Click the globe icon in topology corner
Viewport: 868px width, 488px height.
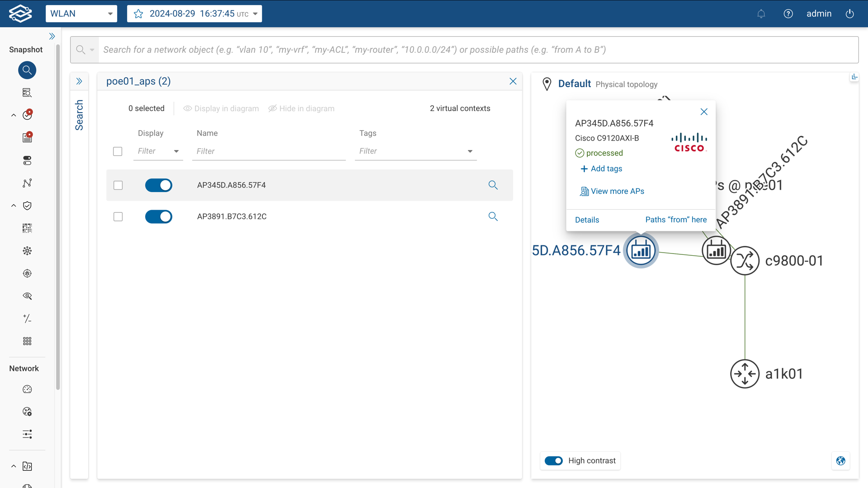coord(840,461)
